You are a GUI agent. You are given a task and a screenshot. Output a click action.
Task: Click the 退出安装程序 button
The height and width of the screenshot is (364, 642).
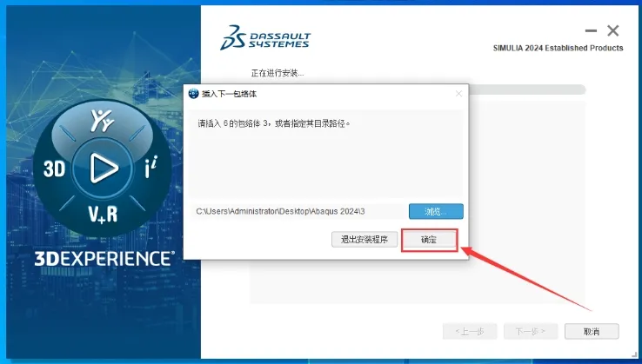point(364,239)
